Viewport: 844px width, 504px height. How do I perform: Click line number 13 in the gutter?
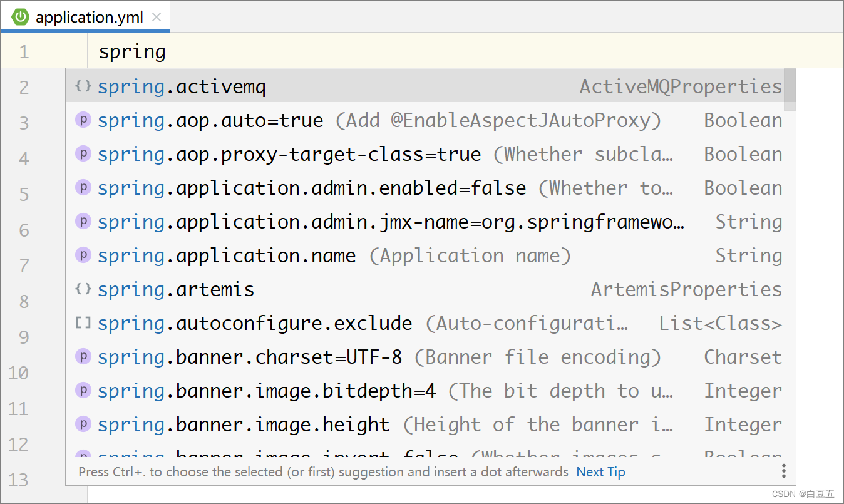pos(18,480)
